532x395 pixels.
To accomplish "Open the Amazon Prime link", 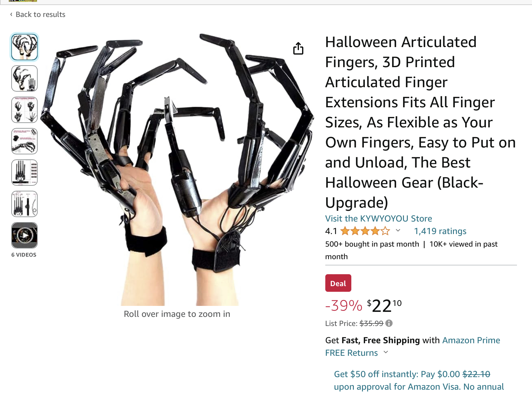I will click(x=471, y=340).
